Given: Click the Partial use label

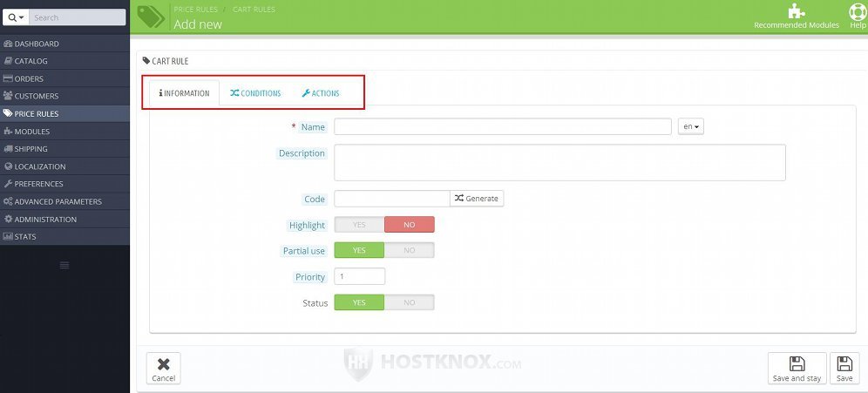Looking at the screenshot, I should [x=304, y=251].
